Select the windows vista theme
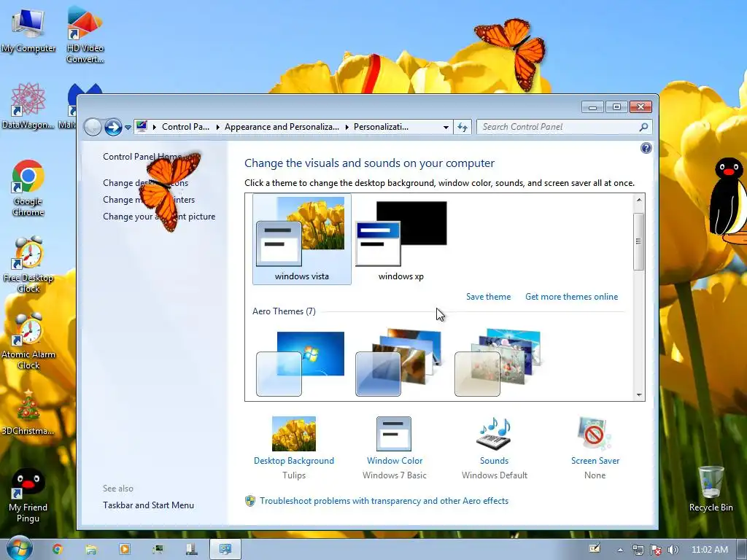Screen dimensions: 747x560 301,239
